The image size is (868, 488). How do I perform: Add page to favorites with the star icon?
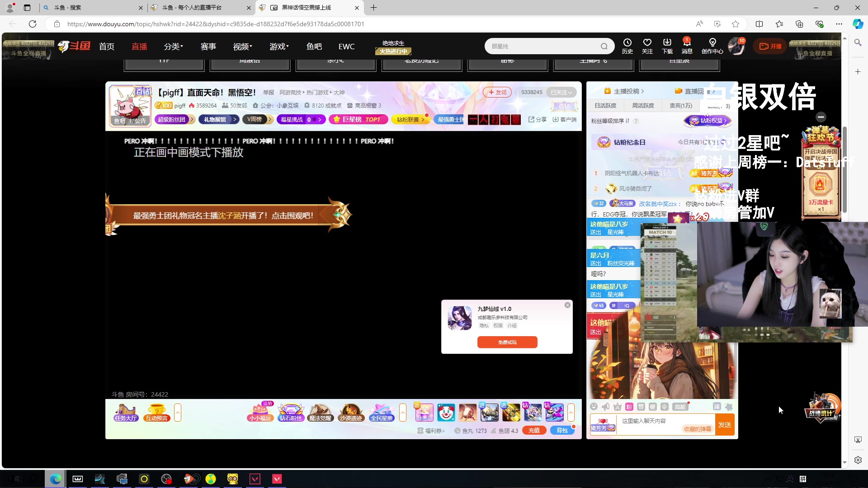coord(736,24)
